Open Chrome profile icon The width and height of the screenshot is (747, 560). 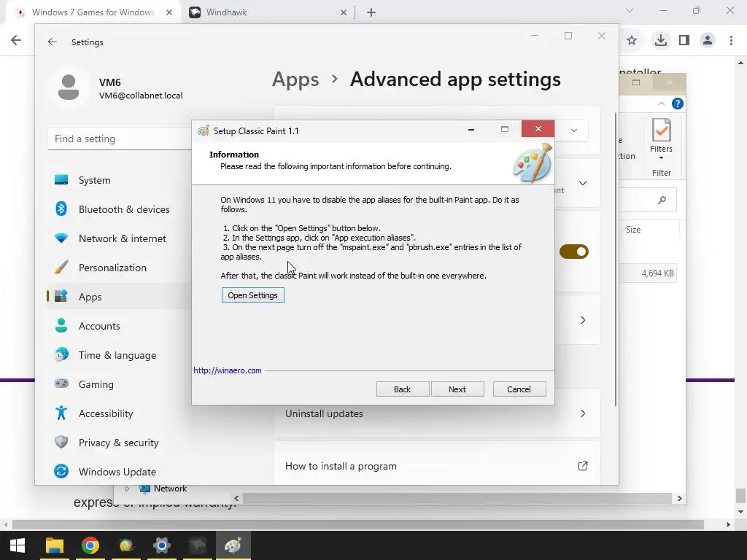pyautogui.click(x=708, y=40)
